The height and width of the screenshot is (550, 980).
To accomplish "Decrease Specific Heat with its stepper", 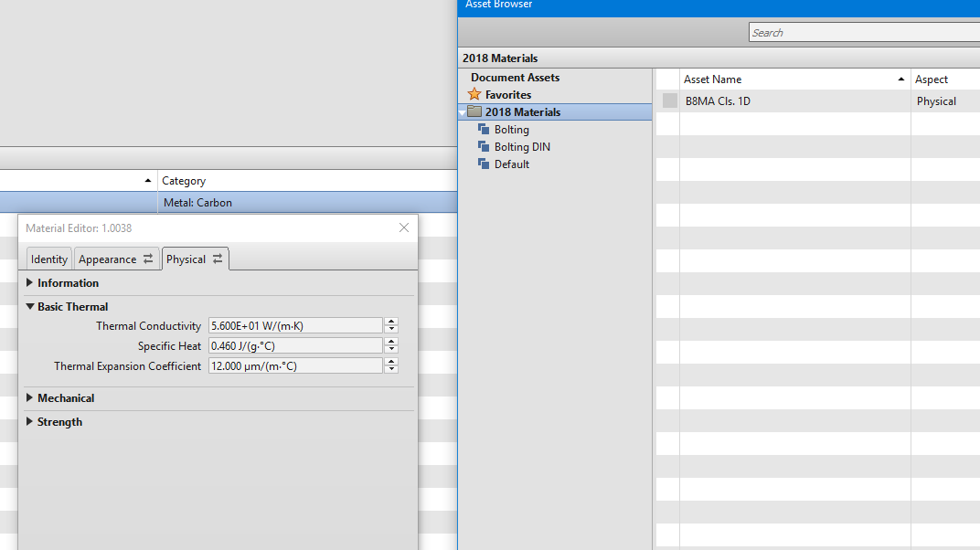I will [391, 349].
